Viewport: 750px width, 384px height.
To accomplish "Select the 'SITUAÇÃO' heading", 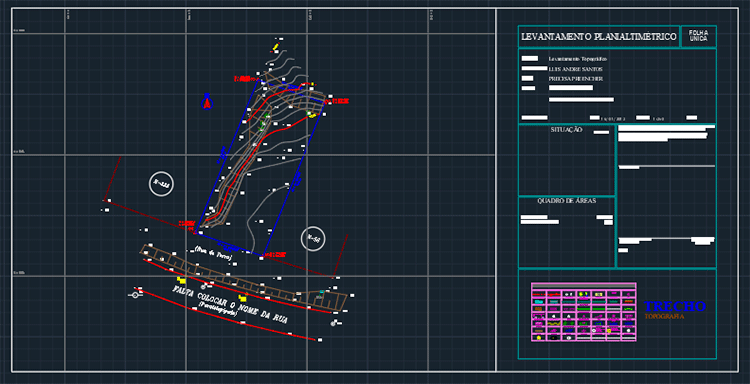I will (566, 130).
